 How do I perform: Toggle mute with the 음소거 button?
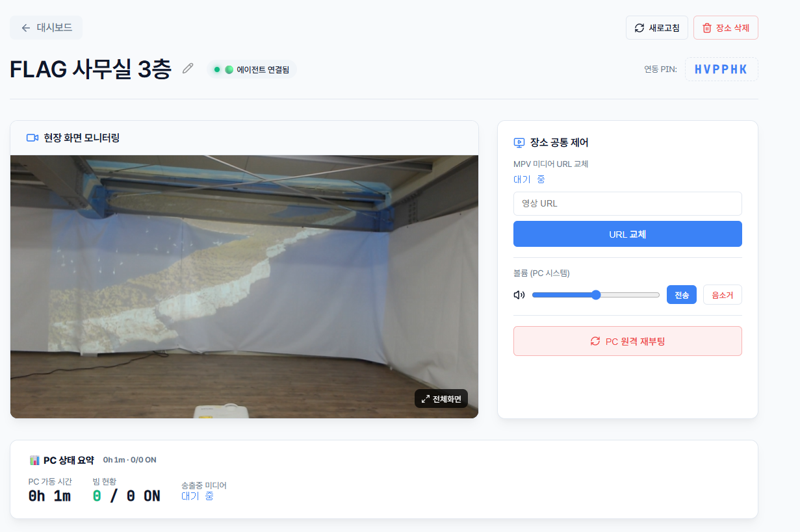[722, 294]
